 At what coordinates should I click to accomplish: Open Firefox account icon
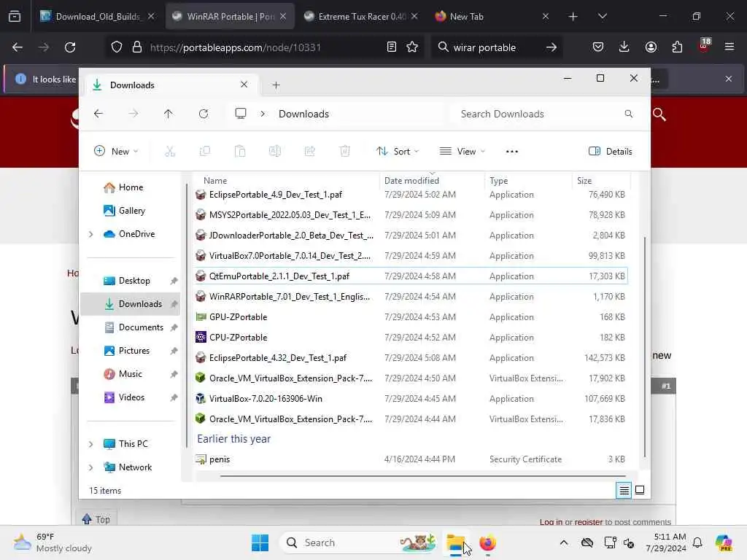click(651, 47)
